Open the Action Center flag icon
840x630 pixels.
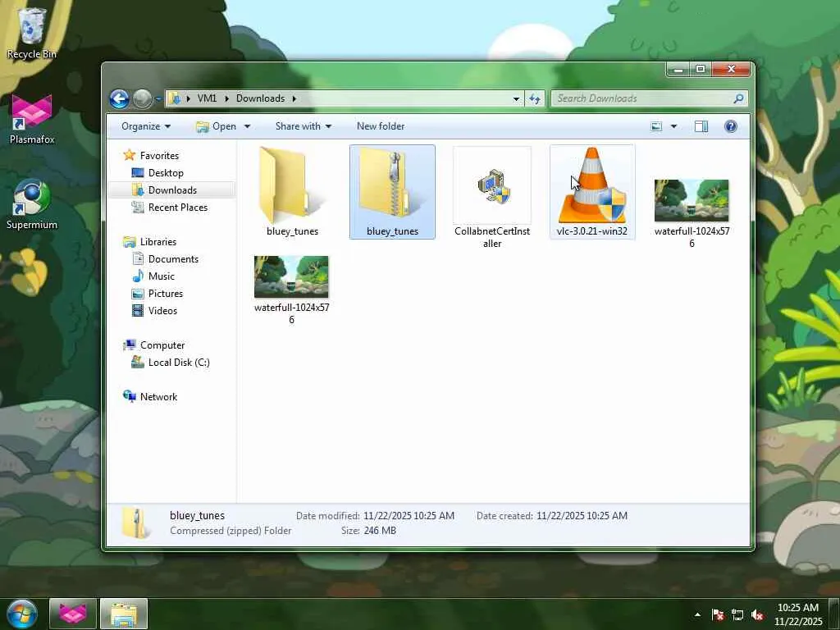(x=717, y=614)
